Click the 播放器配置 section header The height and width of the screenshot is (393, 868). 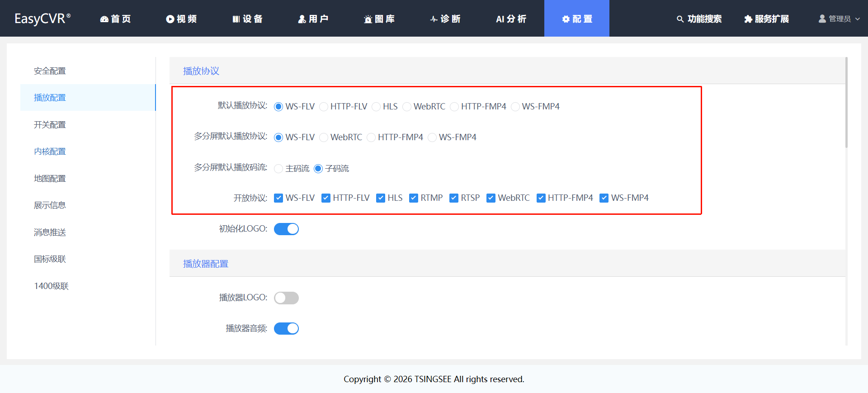(x=507, y=263)
